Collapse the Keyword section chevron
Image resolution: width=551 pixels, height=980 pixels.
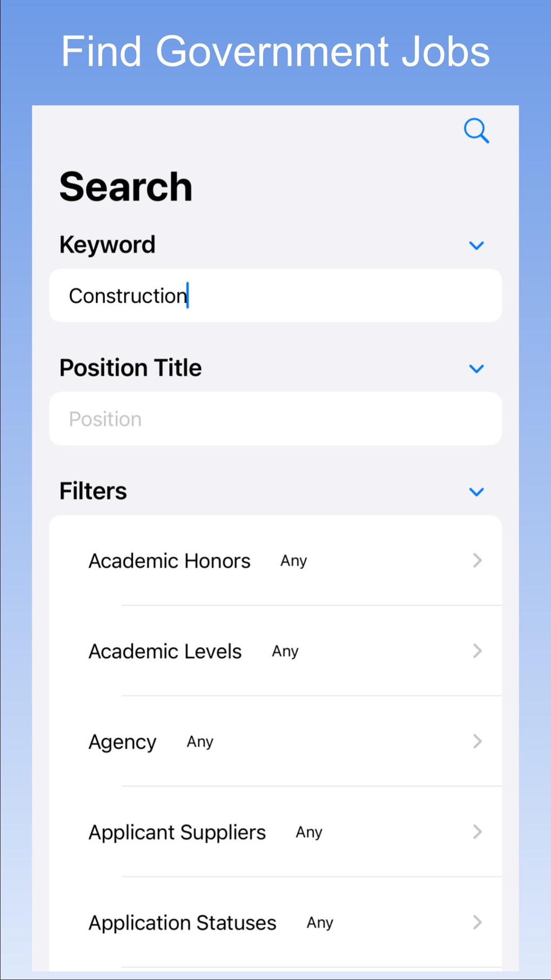[x=476, y=246]
